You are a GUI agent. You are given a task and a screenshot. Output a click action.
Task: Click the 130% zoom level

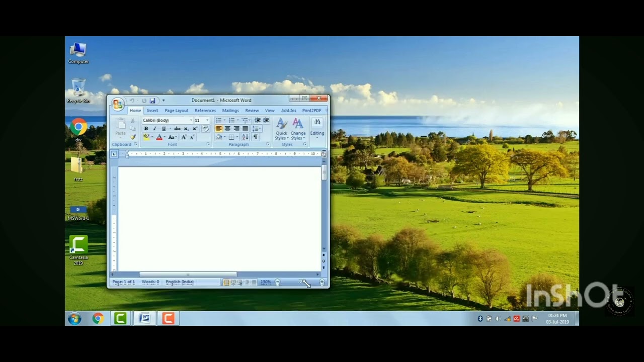266,282
